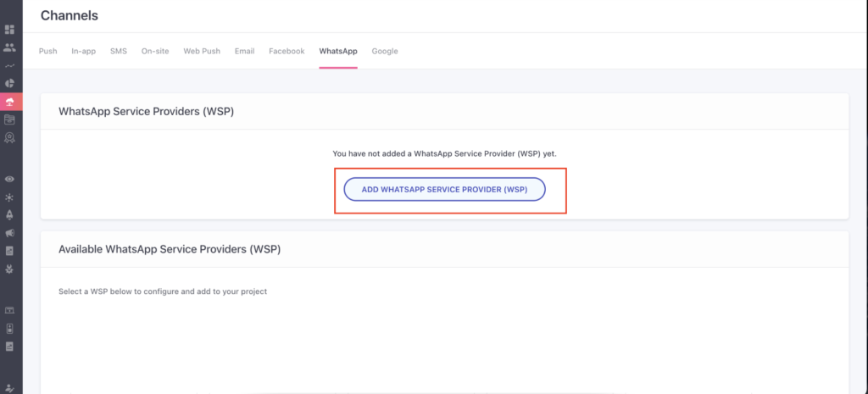868x394 pixels.
Task: Click the highlighted cloud upload sidebar icon
Action: pyautogui.click(x=10, y=102)
